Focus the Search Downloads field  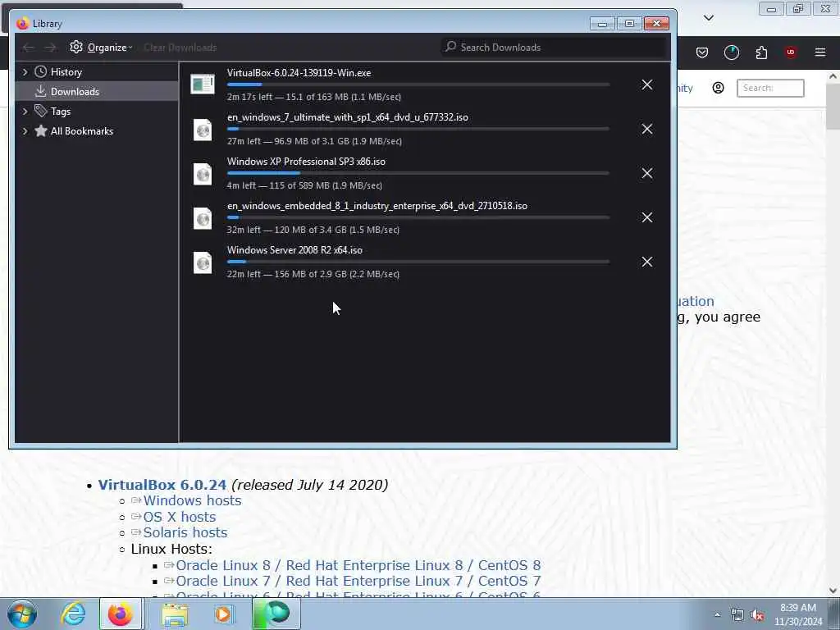[x=554, y=47]
